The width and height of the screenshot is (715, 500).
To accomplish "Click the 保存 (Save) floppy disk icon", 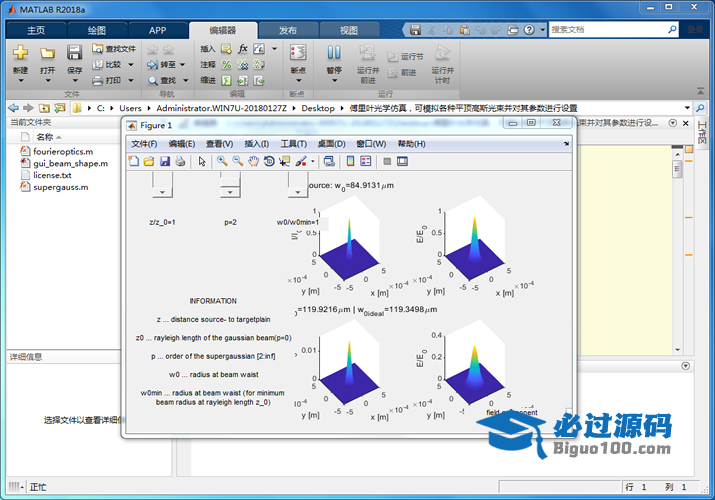I will [74, 52].
